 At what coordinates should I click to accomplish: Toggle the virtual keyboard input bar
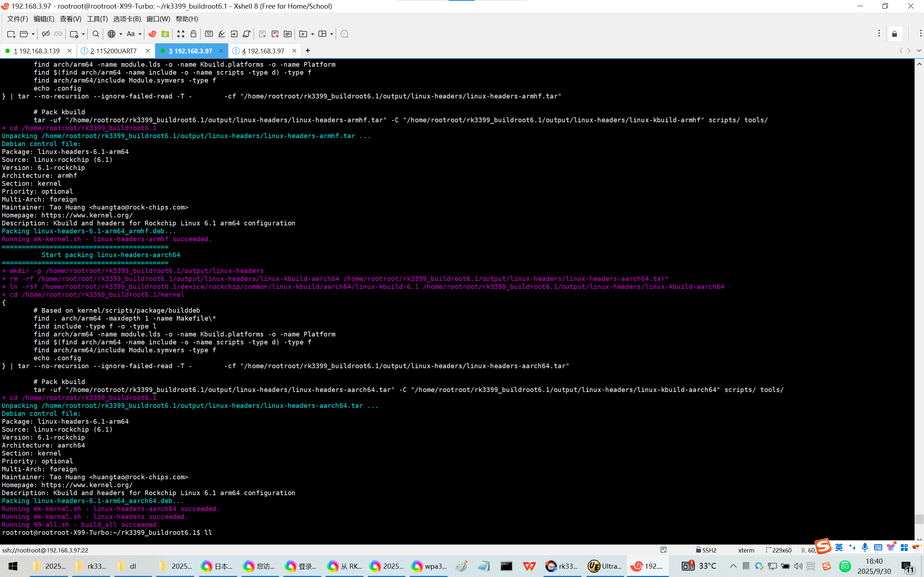[209, 34]
